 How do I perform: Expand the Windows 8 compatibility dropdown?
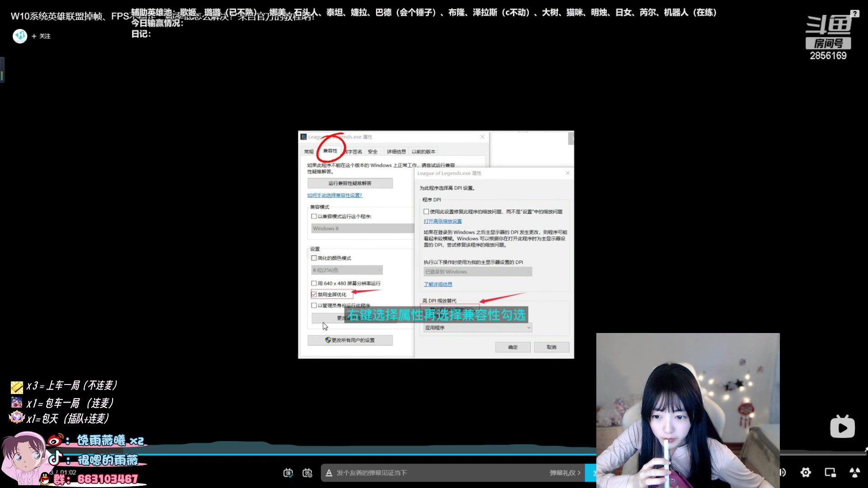click(363, 228)
